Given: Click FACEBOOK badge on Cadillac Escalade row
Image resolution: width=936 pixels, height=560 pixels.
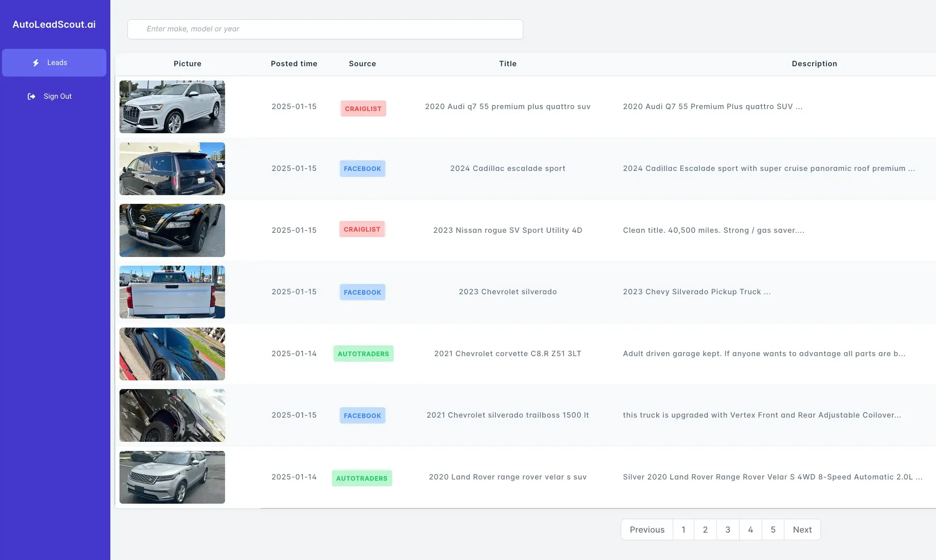Looking at the screenshot, I should tap(362, 169).
